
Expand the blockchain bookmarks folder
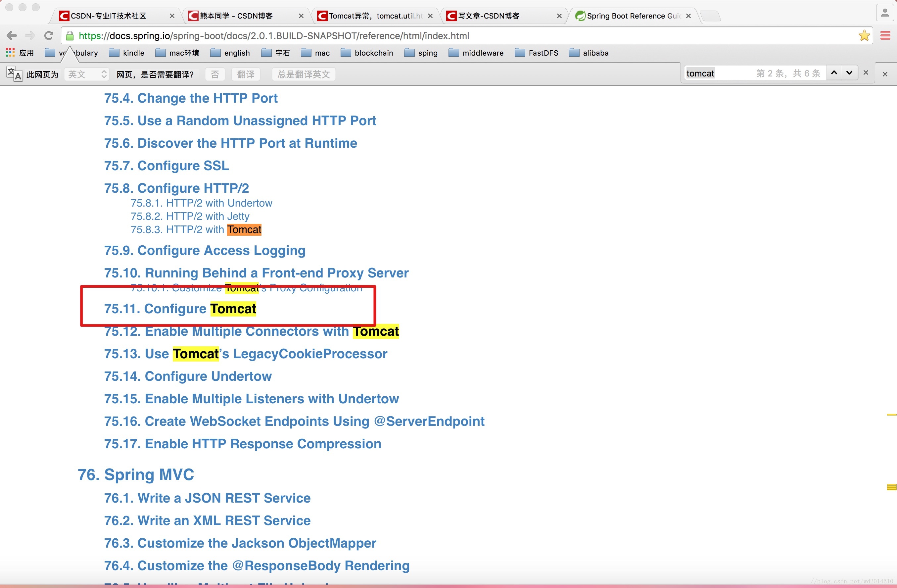click(x=367, y=53)
